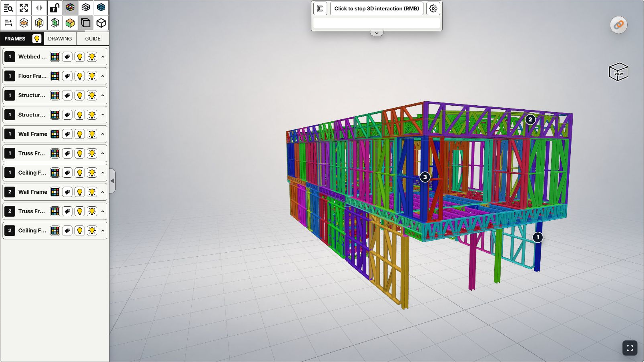This screenshot has height=362, width=644.
Task: Click tag icon on level 2 Wall Frame
Action: (68, 192)
